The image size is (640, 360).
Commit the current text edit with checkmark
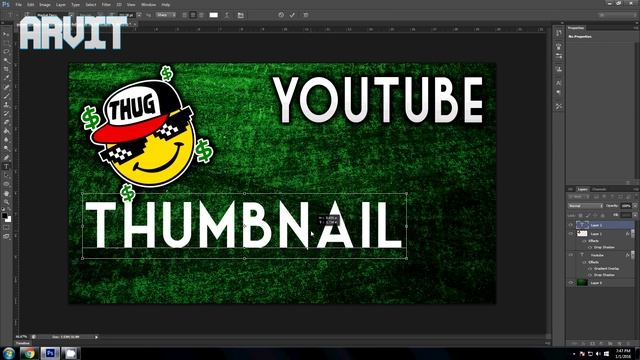click(x=292, y=15)
